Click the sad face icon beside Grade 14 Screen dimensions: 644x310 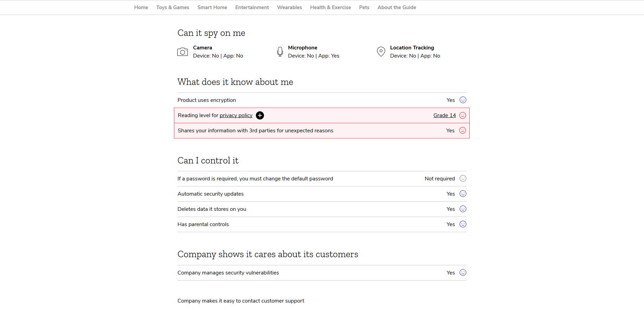463,115
